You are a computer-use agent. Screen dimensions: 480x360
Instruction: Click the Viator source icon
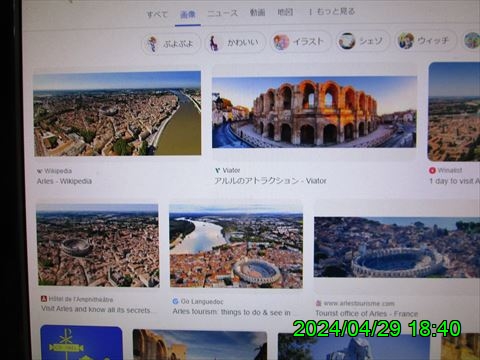217,171
